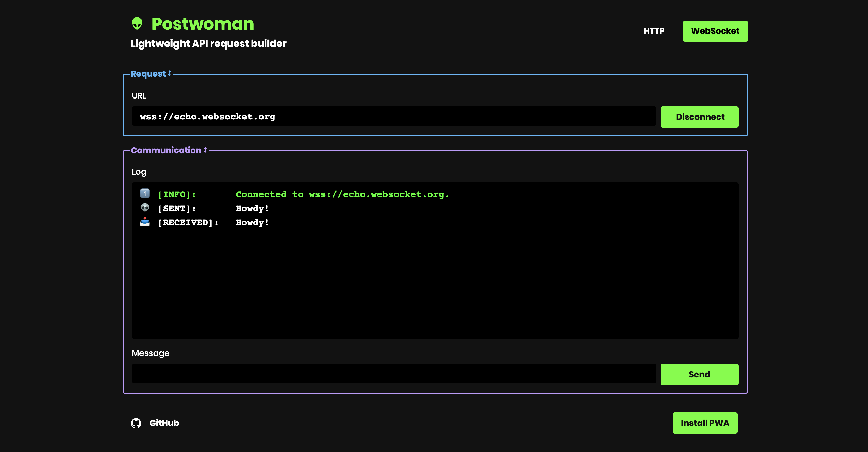Click into the Message input field
The image size is (868, 452).
pos(394,374)
